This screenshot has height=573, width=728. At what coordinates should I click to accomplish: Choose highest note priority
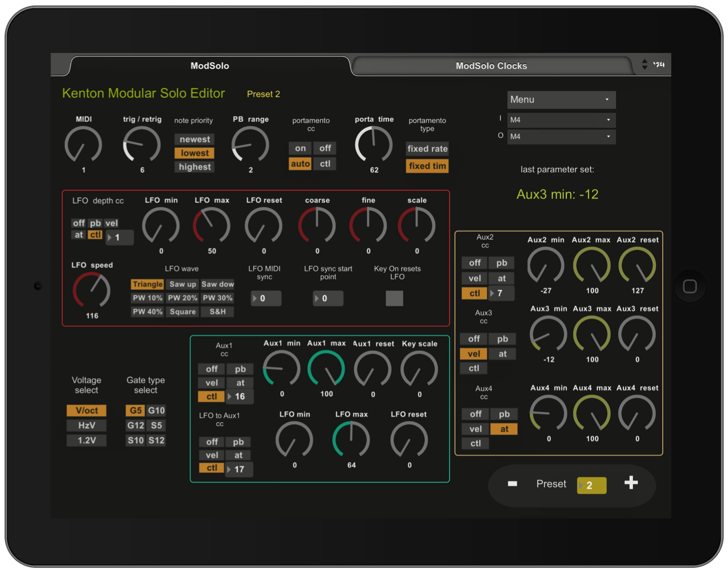coord(194,167)
